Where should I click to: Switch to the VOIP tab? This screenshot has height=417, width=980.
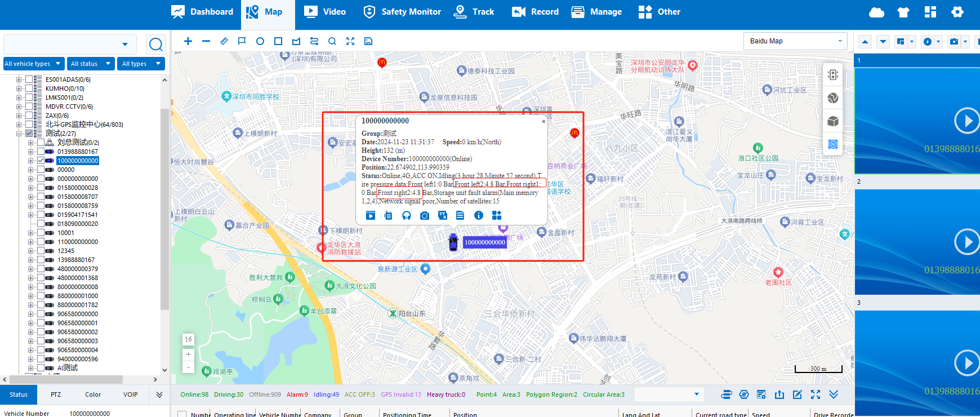tap(131, 394)
